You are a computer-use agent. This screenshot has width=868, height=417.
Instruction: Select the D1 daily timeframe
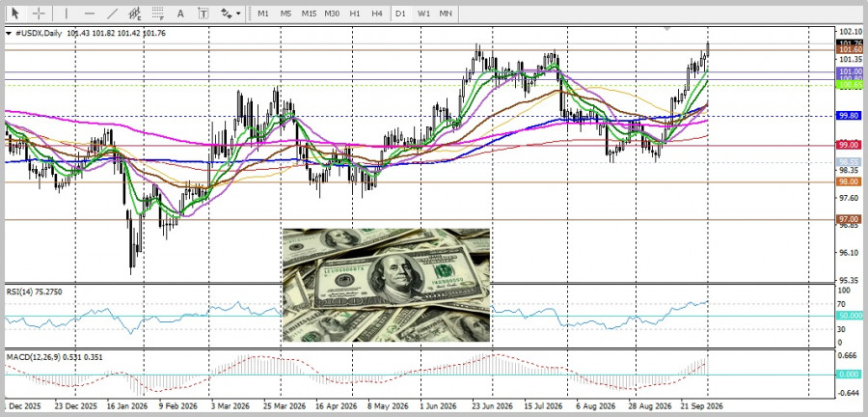point(400,14)
